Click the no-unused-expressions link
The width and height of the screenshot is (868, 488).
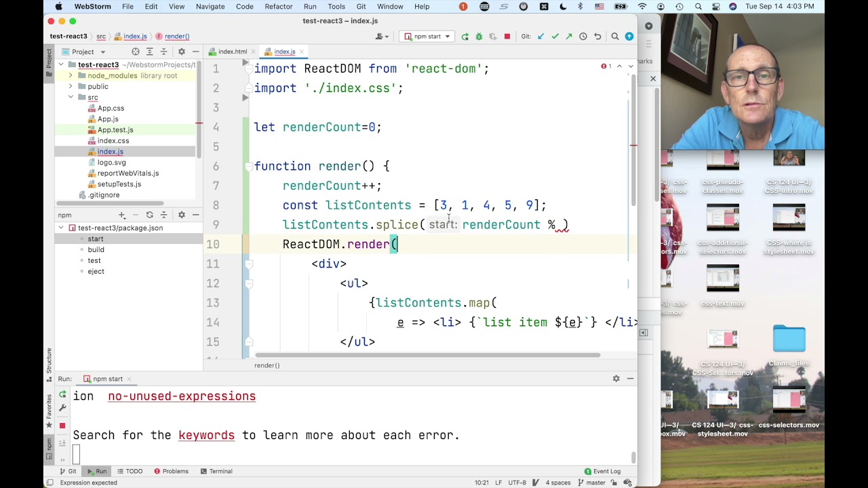click(182, 396)
